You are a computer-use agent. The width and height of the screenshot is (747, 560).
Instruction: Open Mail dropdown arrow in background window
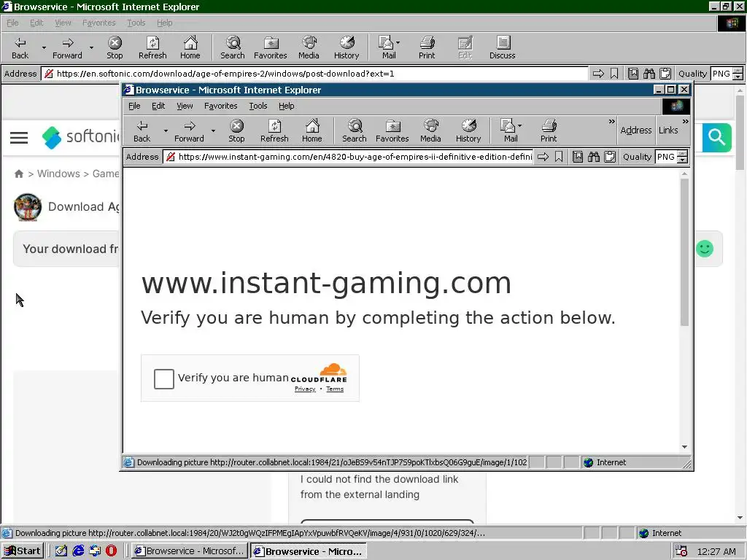coord(398,42)
